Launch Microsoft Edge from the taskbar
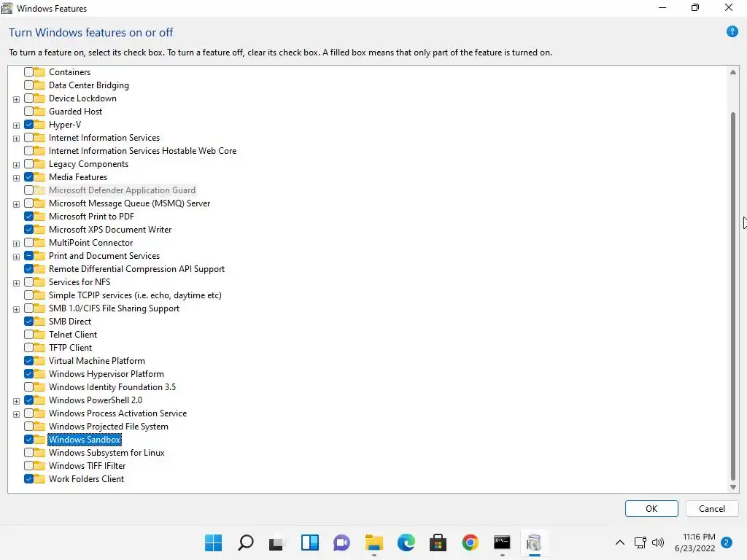Screen dimensions: 747x560 [x=406, y=542]
